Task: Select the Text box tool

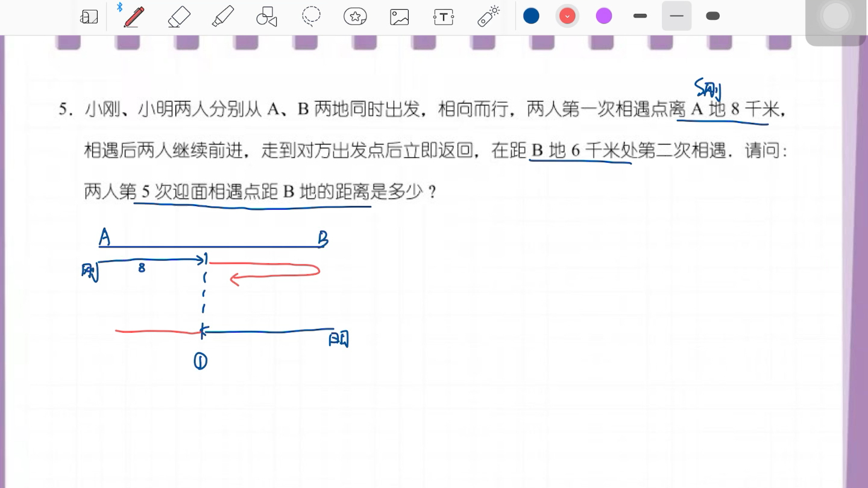Action: tap(444, 17)
